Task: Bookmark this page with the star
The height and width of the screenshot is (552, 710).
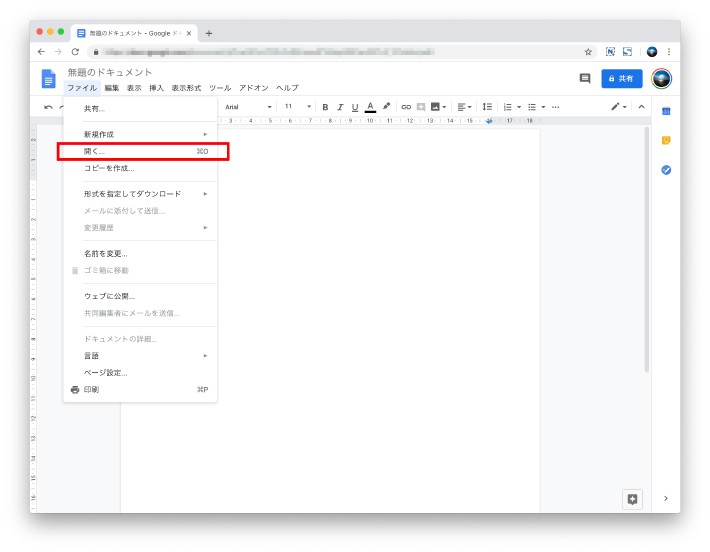Action: point(588,52)
